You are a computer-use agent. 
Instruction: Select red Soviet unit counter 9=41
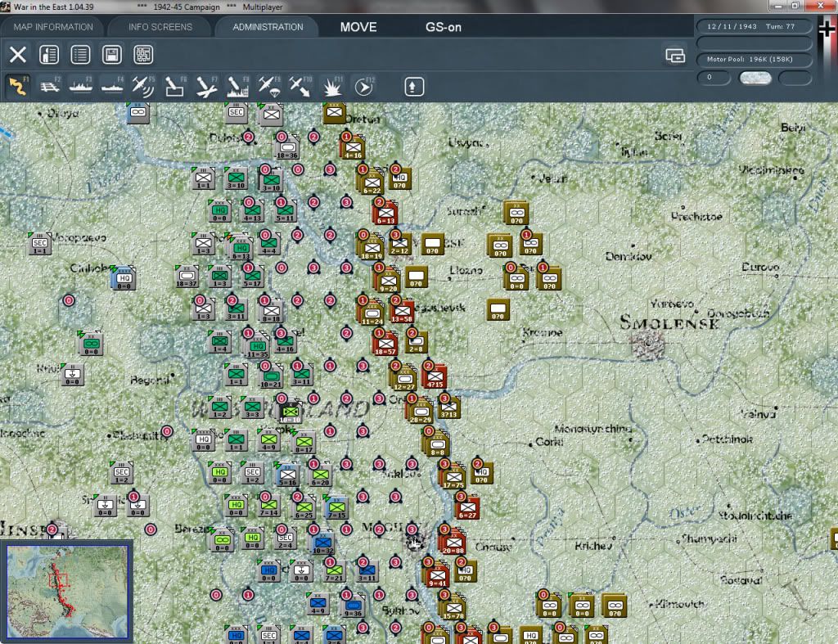pyautogui.click(x=437, y=574)
